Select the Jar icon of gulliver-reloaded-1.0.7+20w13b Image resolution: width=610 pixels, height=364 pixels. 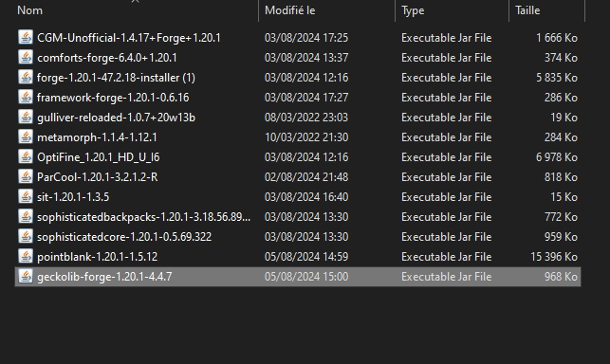[26, 117]
